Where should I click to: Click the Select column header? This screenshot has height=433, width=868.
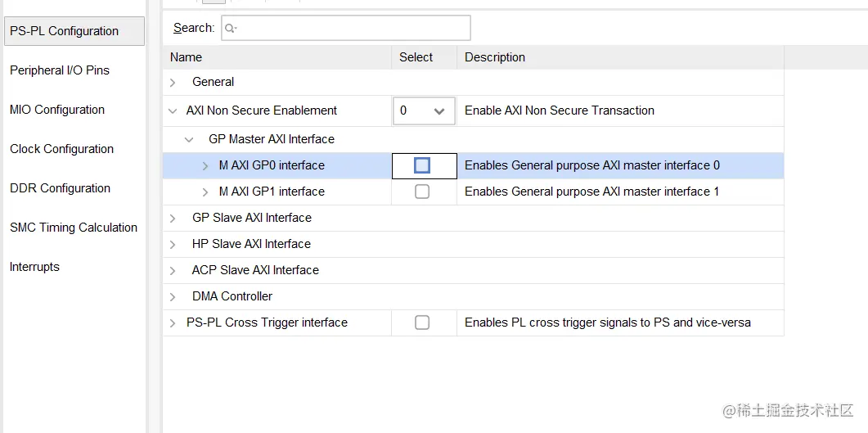click(x=416, y=57)
